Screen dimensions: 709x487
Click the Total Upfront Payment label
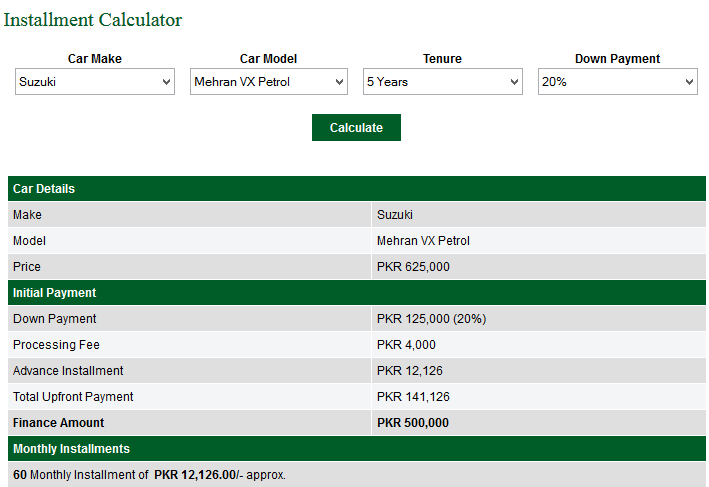click(73, 397)
